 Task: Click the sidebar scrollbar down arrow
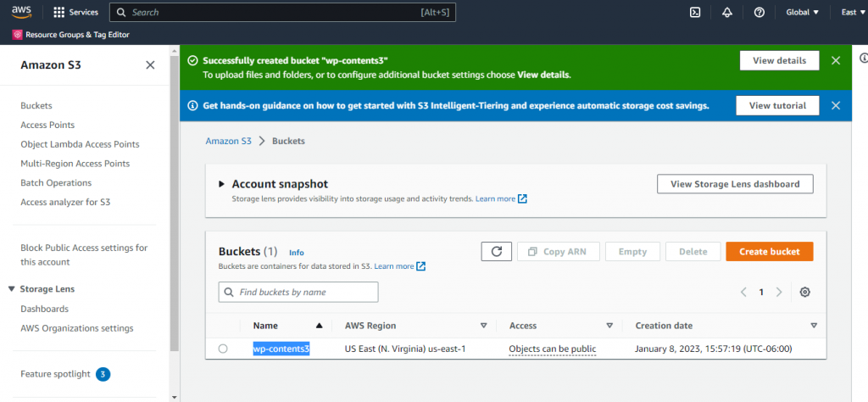coord(175,397)
